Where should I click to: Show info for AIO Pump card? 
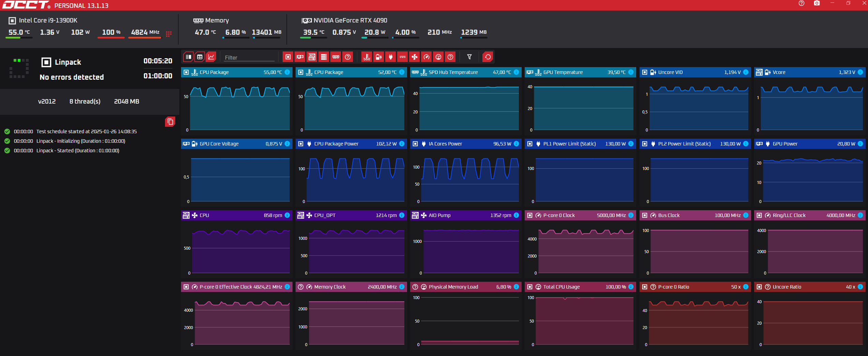[x=517, y=215]
